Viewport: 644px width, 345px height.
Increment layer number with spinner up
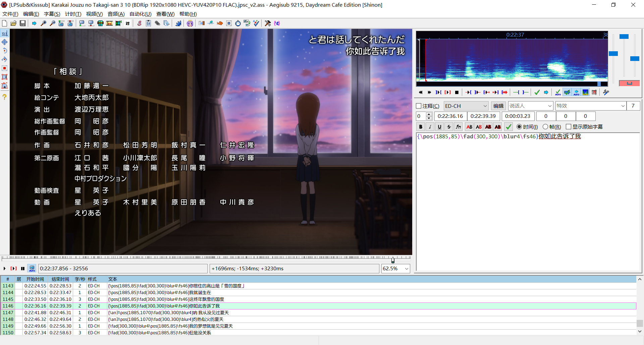(x=429, y=114)
